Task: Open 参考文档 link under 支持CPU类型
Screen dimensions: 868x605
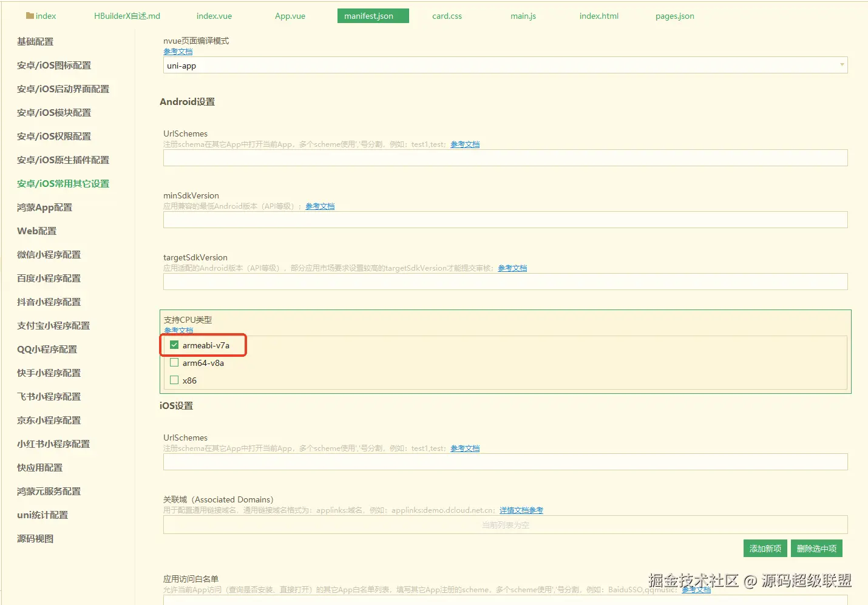Action: click(178, 331)
